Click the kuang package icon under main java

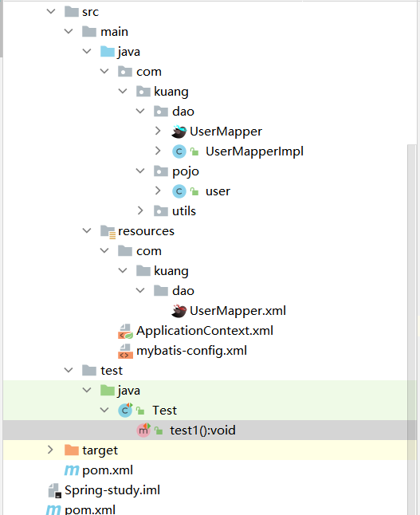tap(143, 92)
